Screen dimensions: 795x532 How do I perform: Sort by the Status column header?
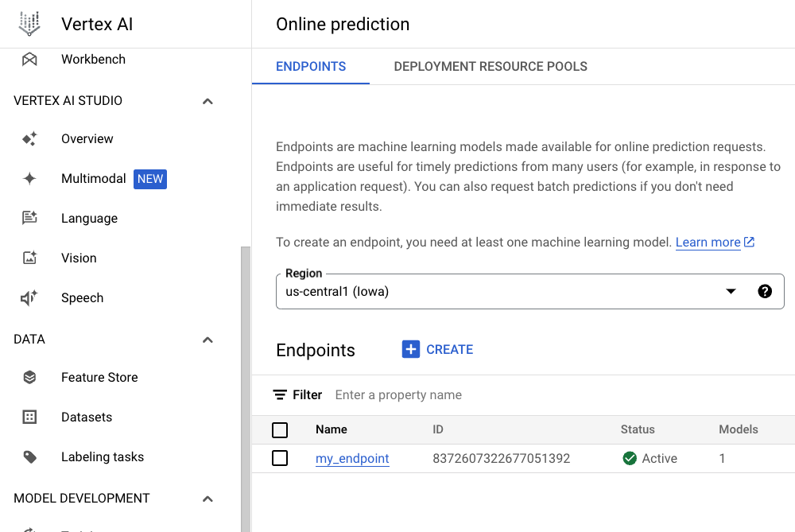point(638,429)
